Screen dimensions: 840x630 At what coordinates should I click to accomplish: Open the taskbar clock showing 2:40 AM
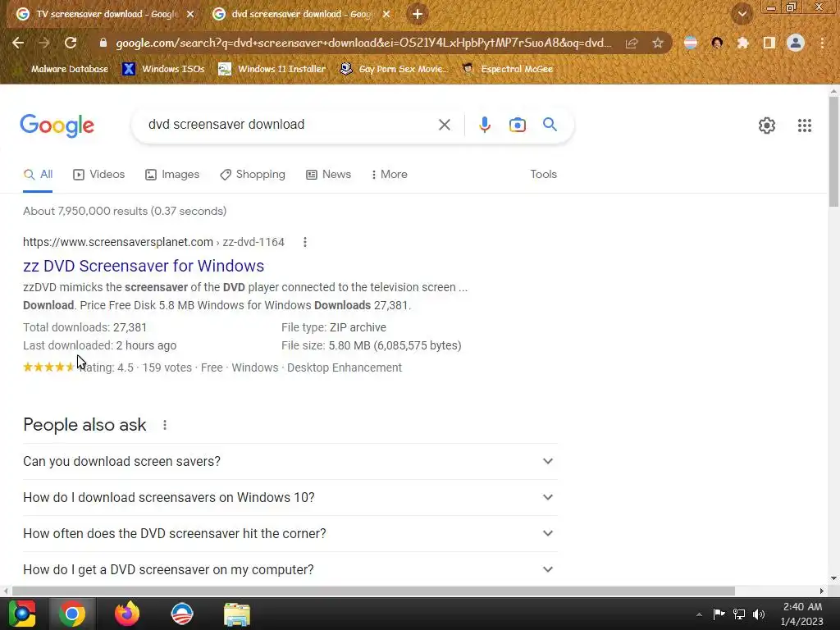[802, 614]
